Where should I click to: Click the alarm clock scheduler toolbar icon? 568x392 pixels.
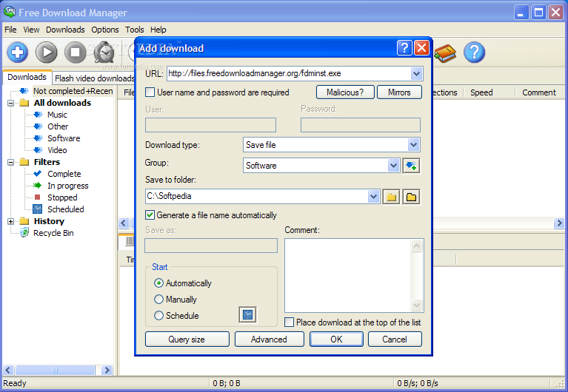(x=104, y=53)
